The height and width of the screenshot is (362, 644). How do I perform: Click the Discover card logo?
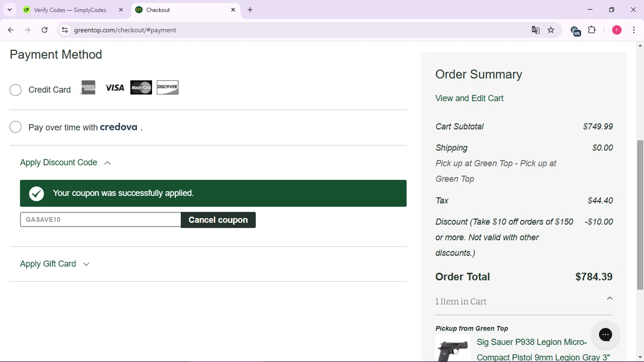click(167, 88)
